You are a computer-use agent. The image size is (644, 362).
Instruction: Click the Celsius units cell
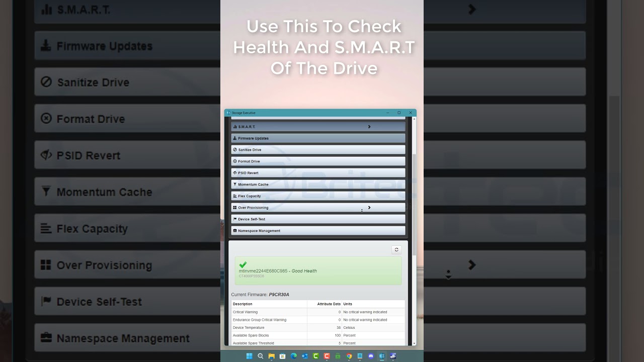[349, 328]
